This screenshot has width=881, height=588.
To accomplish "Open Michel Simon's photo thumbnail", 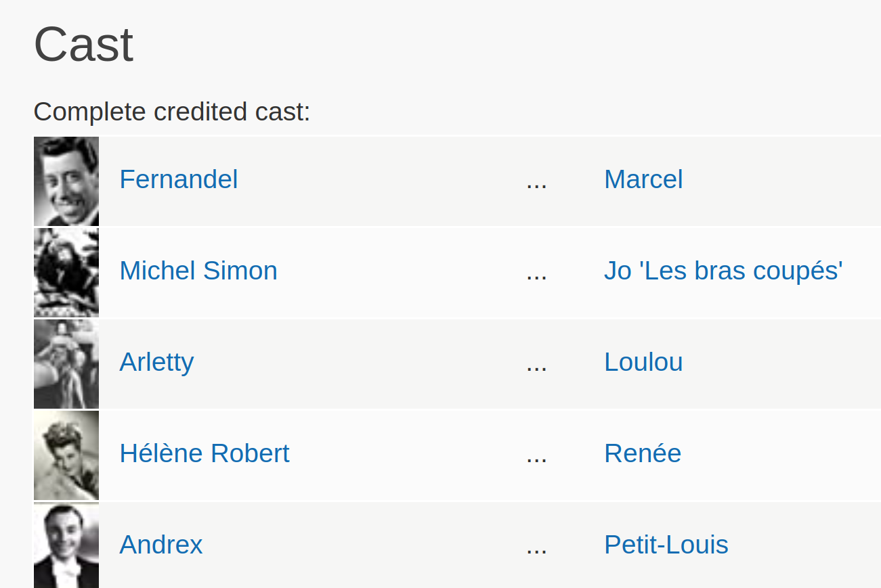I will pyautogui.click(x=66, y=273).
